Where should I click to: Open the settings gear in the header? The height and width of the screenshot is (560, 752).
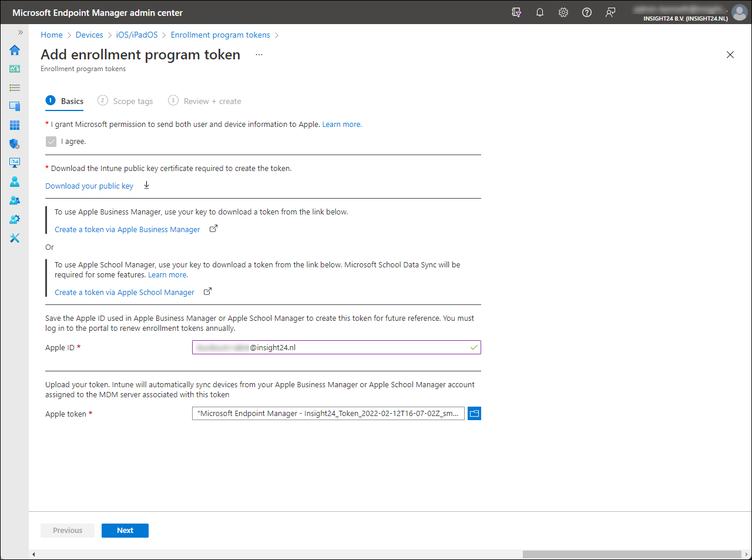pyautogui.click(x=563, y=12)
